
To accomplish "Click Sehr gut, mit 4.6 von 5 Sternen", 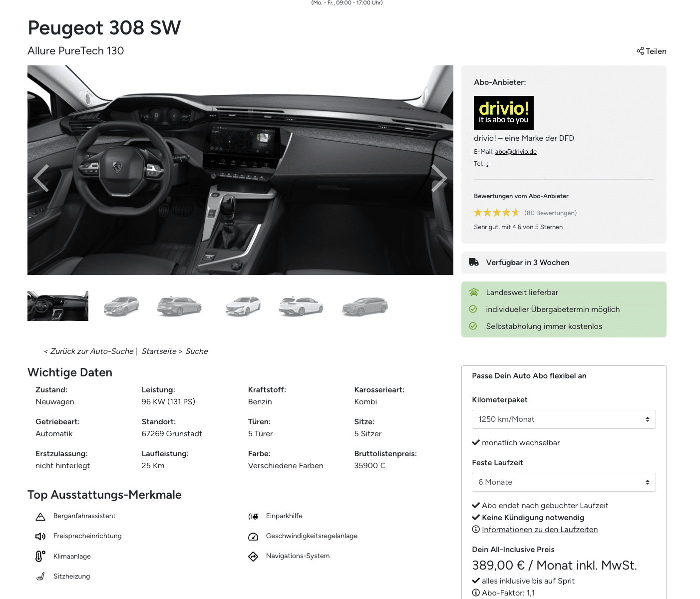I will point(518,227).
